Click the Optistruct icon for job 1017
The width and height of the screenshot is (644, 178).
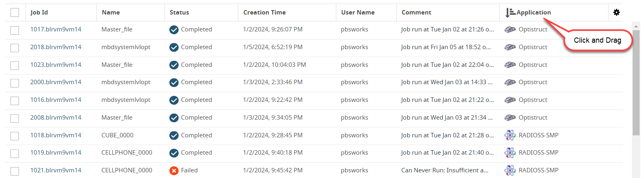[x=510, y=29]
